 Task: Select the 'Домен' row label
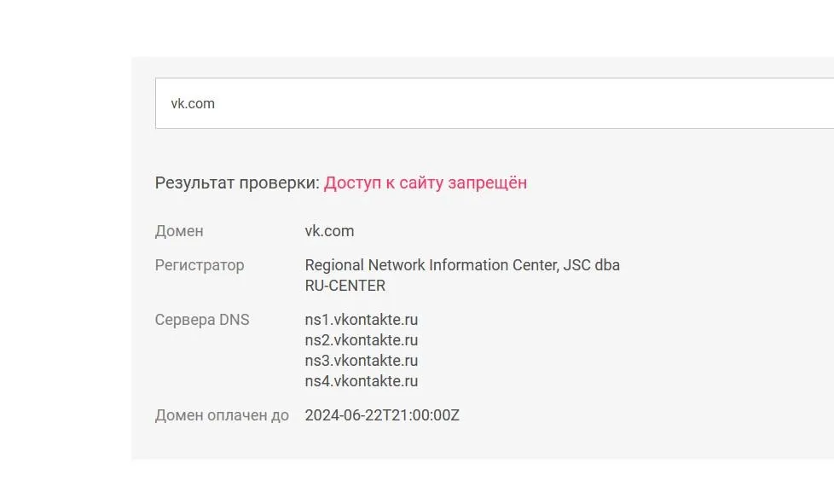[178, 230]
